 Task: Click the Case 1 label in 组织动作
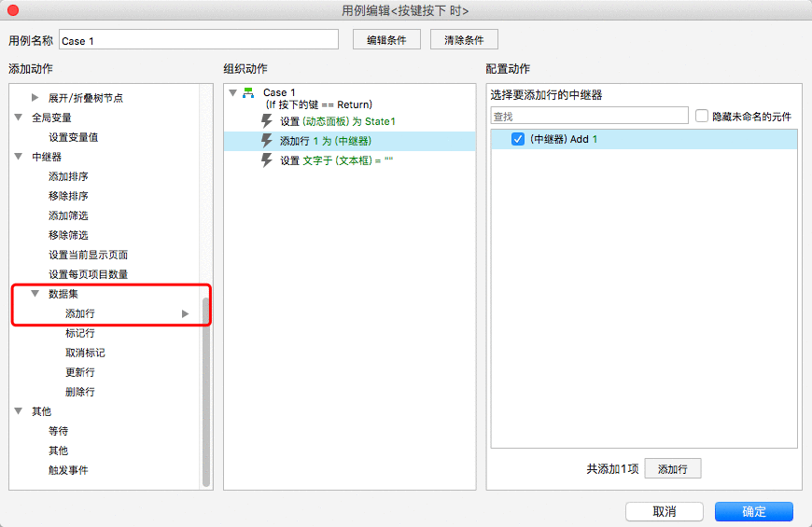279,92
